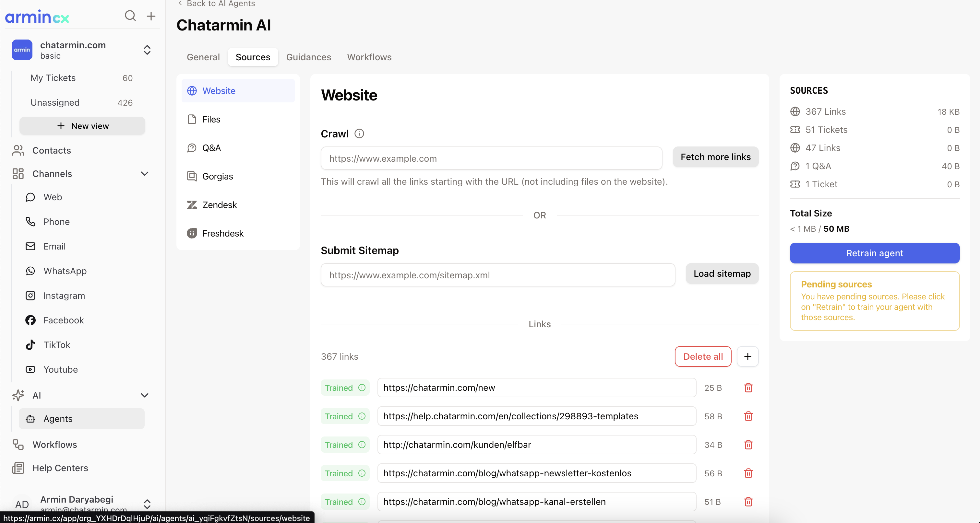Switch to the Guidances tab

coord(308,57)
